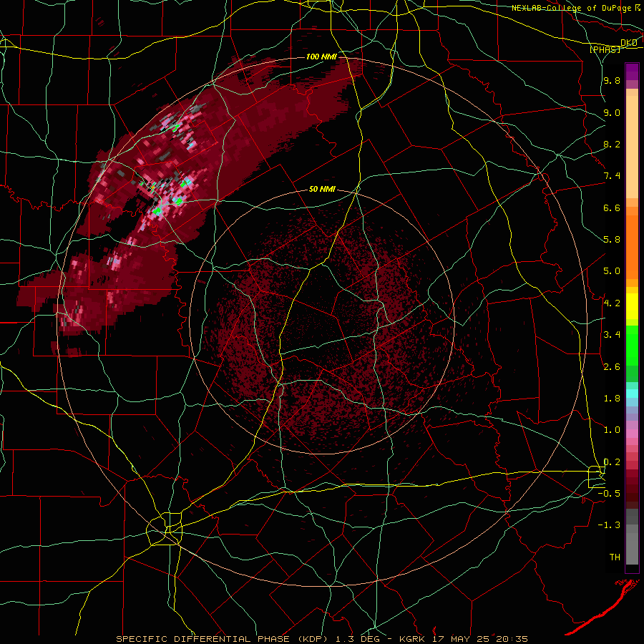
Task: Click the 5.8 value on color scale
Action: (x=612, y=240)
